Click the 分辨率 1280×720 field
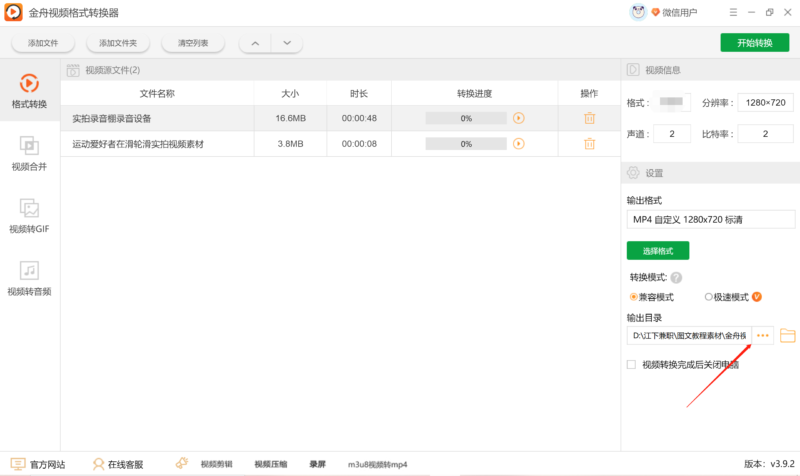 pyautogui.click(x=764, y=103)
